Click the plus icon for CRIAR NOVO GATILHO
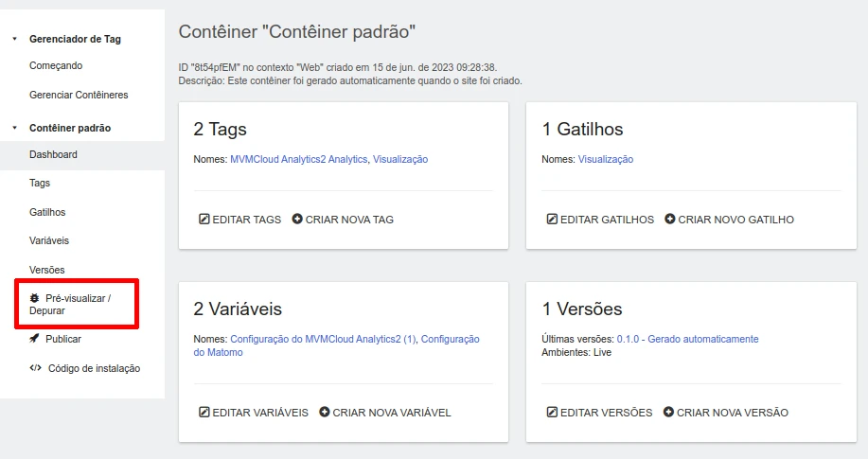The image size is (868, 459). [x=670, y=220]
